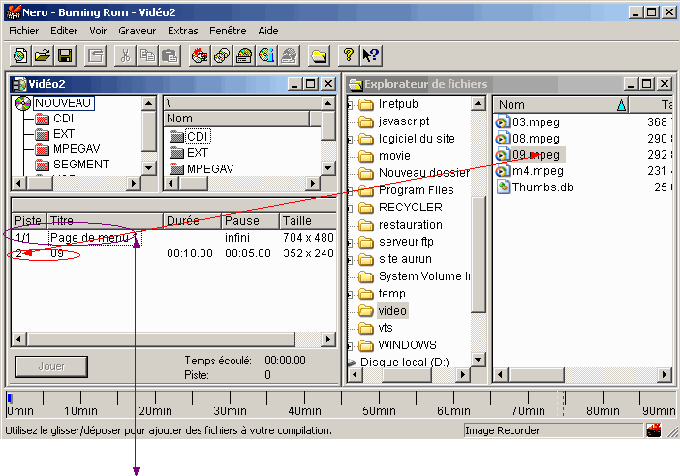Click the paste clipboard icon
This screenshot has width=680, height=476.
point(170,56)
